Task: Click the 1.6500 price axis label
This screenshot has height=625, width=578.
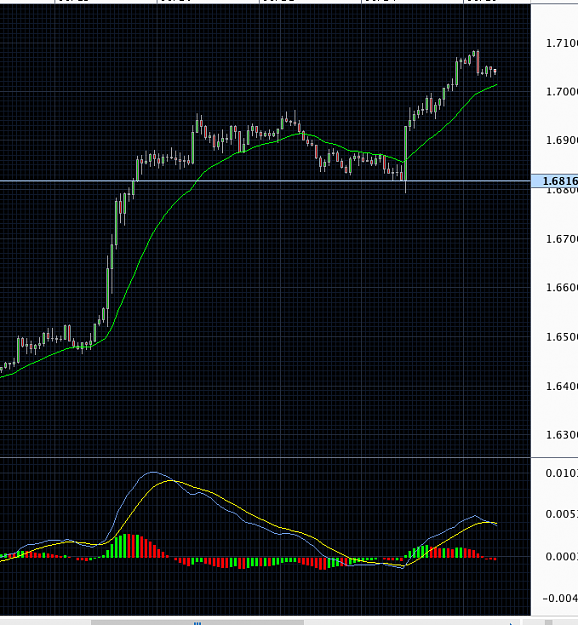Action: [562, 337]
